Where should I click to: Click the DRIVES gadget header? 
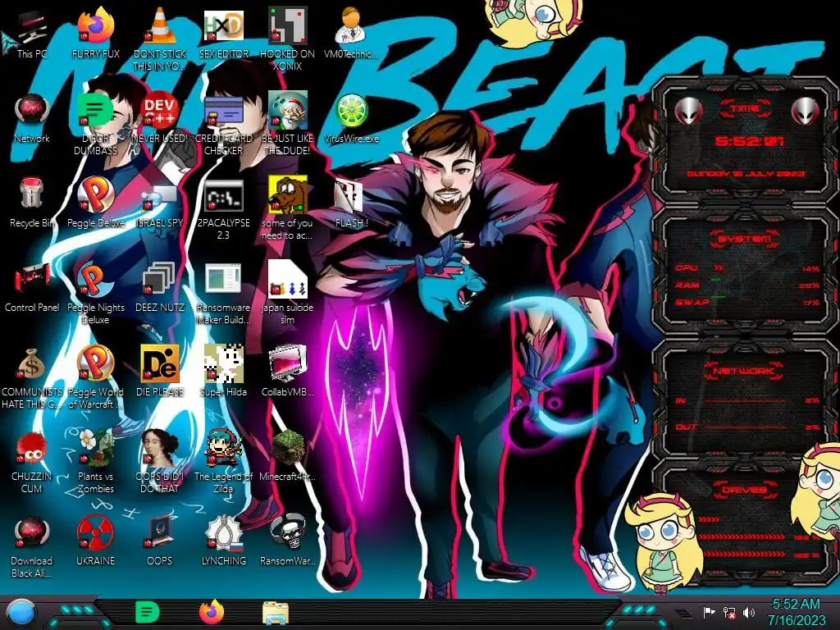tap(745, 490)
